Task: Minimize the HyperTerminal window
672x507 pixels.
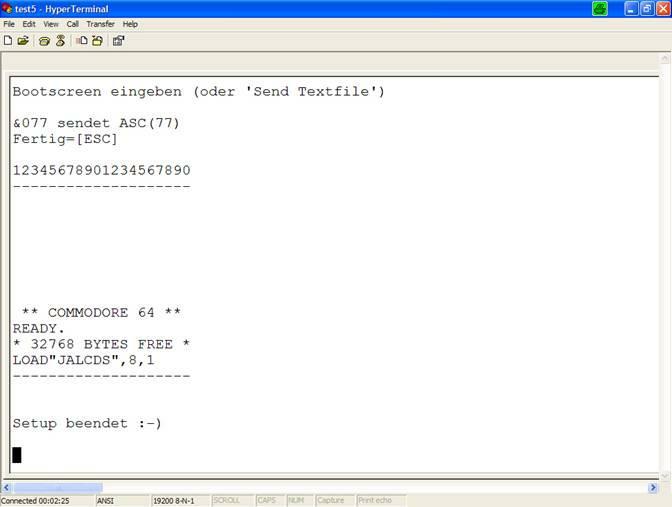Action: 630,9
